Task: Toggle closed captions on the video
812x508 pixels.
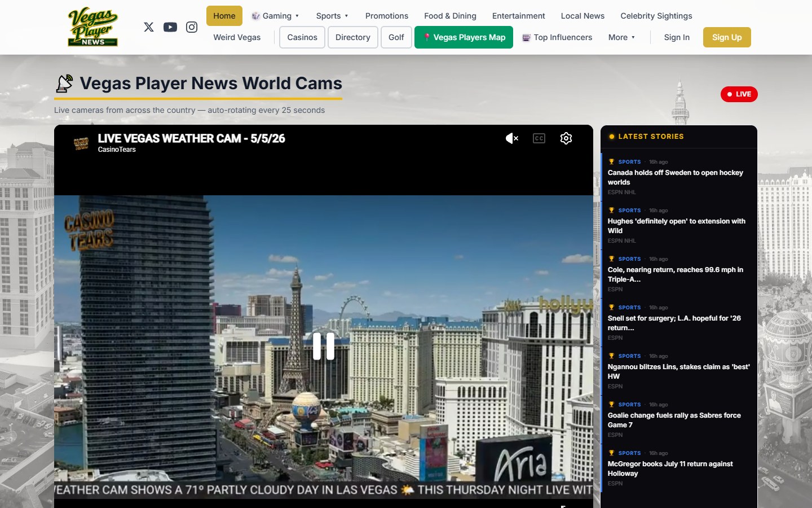Action: point(539,138)
